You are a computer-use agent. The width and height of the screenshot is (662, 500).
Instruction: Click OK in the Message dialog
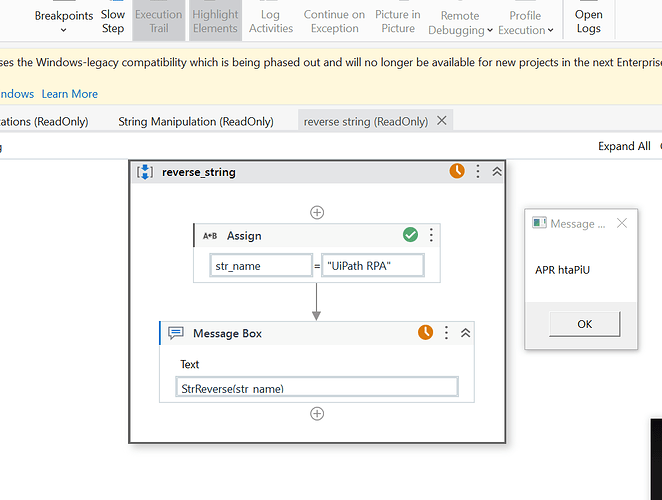coord(585,324)
